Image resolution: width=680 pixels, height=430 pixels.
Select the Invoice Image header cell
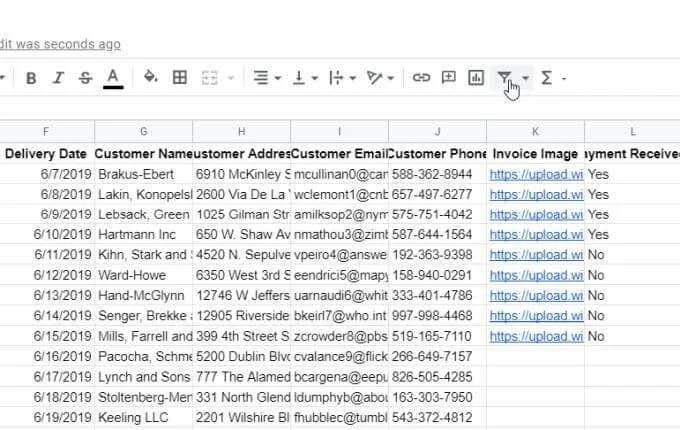coord(536,154)
